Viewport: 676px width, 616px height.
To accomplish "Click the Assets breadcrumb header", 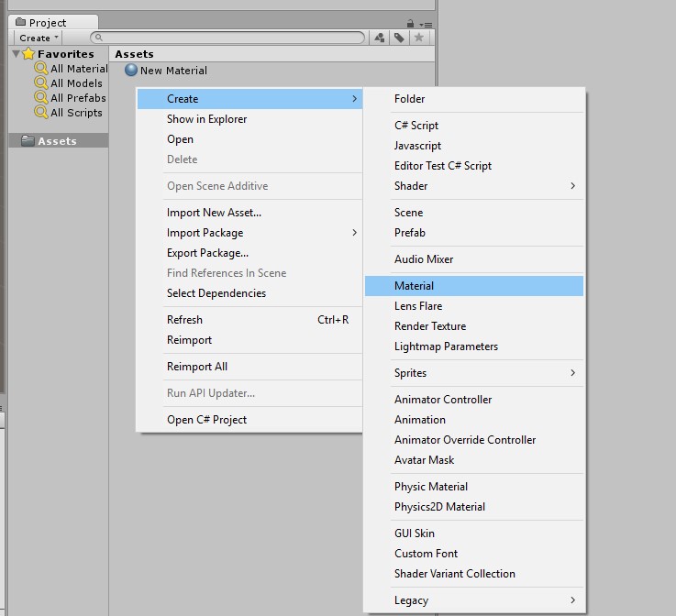I will coord(134,54).
